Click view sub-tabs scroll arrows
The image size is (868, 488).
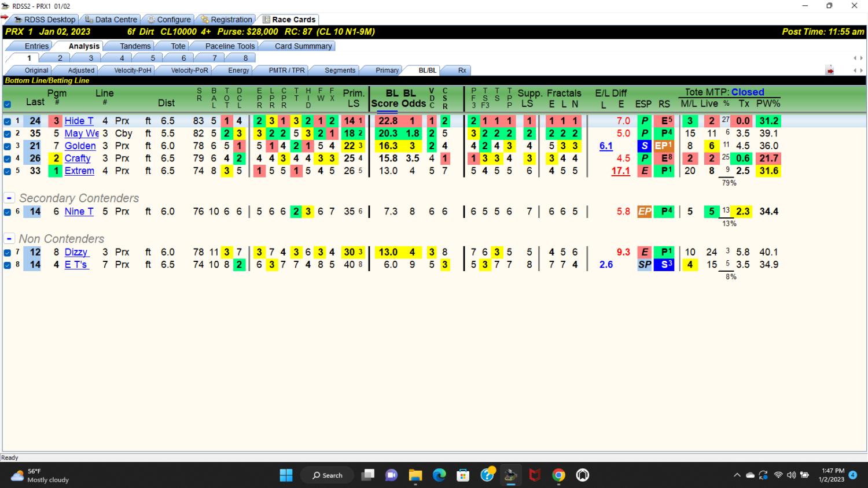(858, 71)
